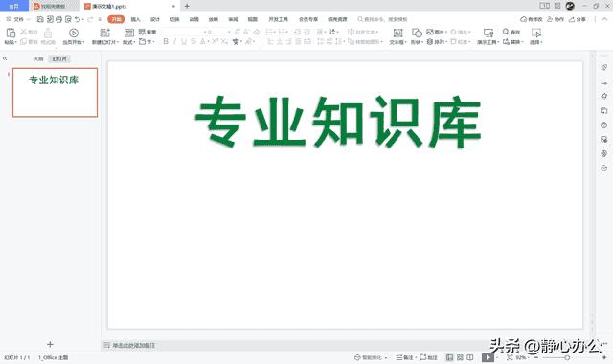The width and height of the screenshot is (613, 364).
Task: Click the Collaborate button
Action: coord(556,19)
